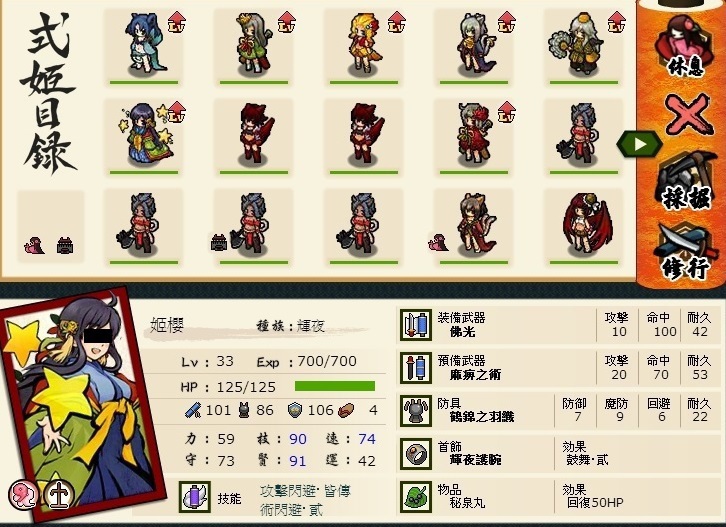Pick the star kimono shikihime thumbnail
This screenshot has width=726, height=527.
coord(144,135)
